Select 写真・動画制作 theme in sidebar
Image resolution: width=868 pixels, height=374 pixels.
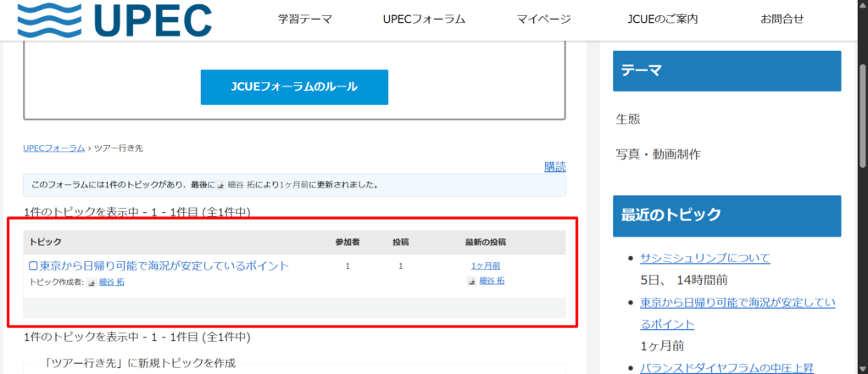click(658, 154)
